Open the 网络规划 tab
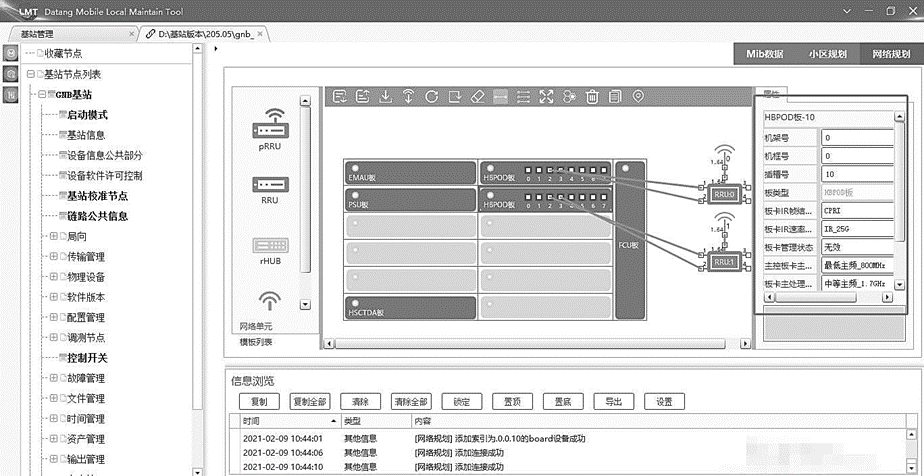This screenshot has width=924, height=476. (x=891, y=54)
